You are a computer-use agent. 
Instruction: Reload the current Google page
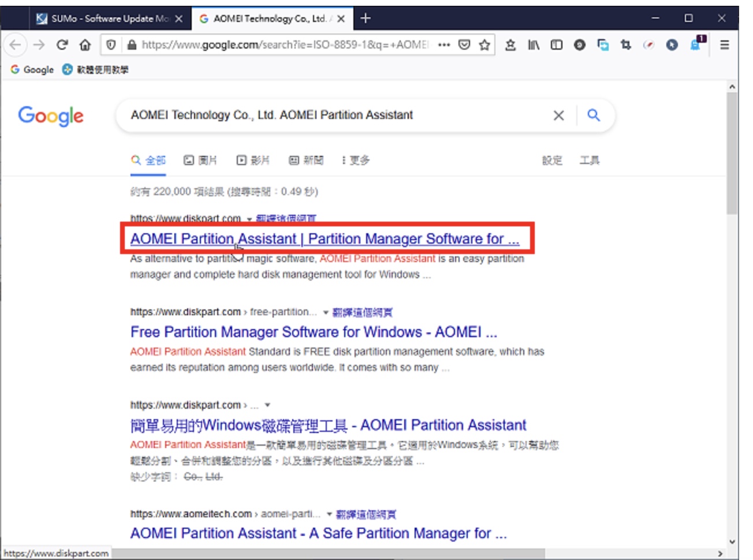pos(62,45)
